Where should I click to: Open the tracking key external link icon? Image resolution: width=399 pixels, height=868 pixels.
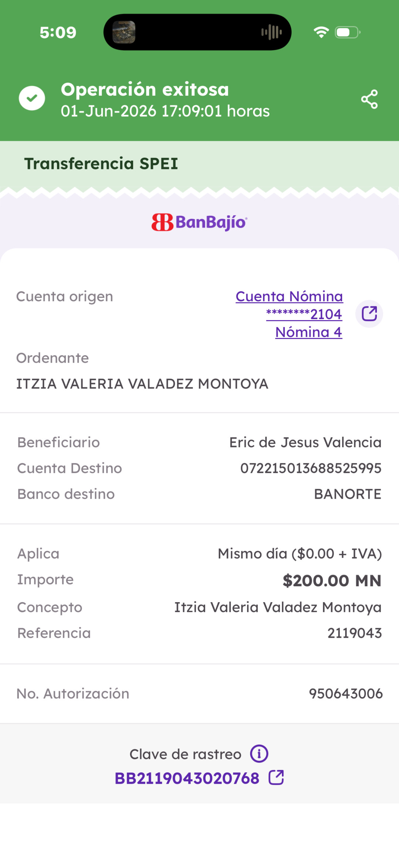[x=276, y=777]
